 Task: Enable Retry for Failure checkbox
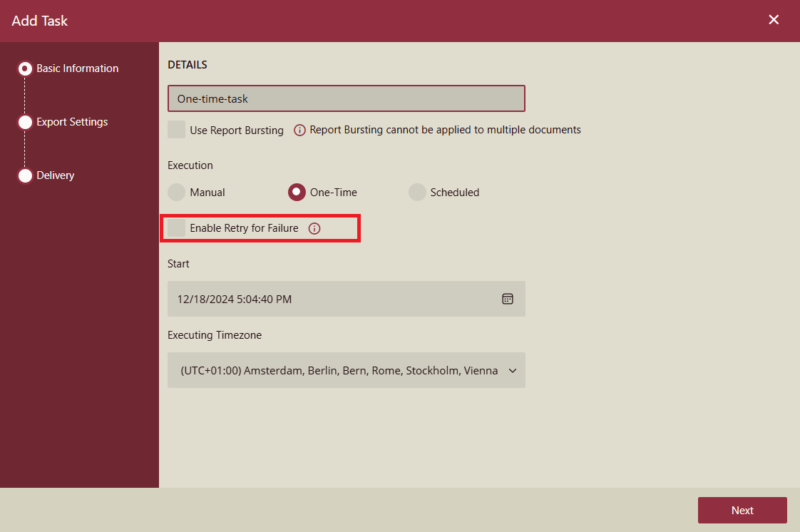(x=177, y=228)
